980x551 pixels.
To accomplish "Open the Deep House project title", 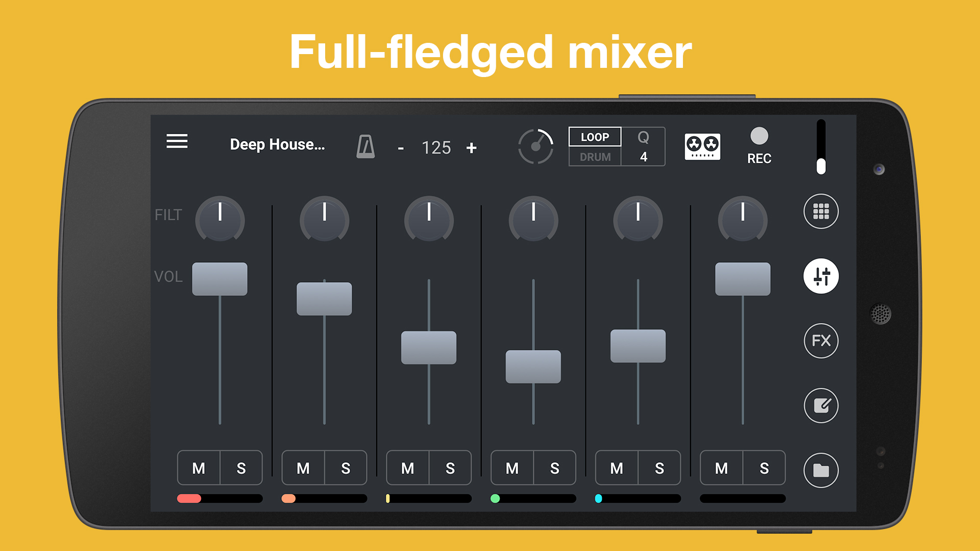I will pyautogui.click(x=277, y=145).
